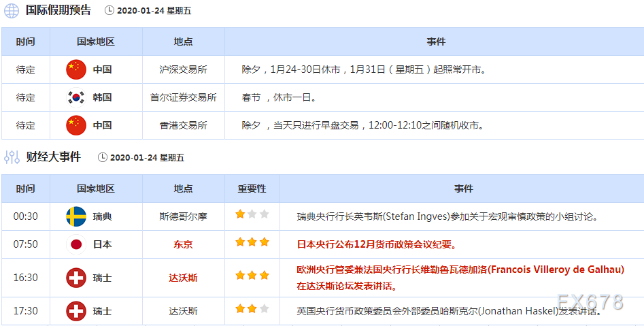The width and height of the screenshot is (644, 326).
Task: Click the sliders icon beside 财经大事件
Action: pyautogui.click(x=12, y=157)
